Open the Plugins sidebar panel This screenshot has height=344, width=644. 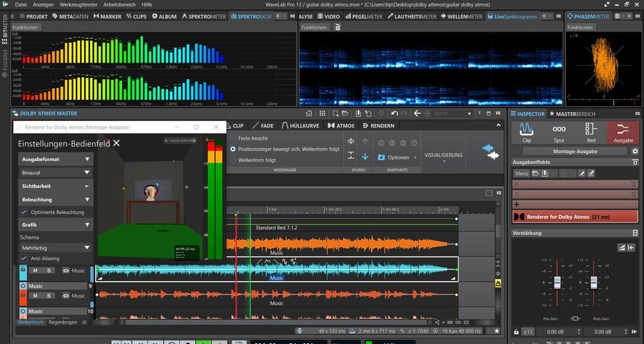point(5,62)
